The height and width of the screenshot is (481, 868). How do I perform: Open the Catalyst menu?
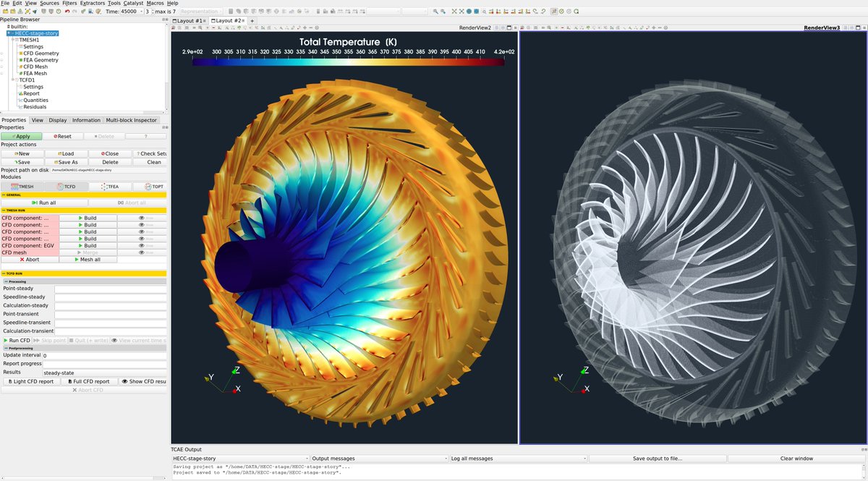[x=133, y=4]
